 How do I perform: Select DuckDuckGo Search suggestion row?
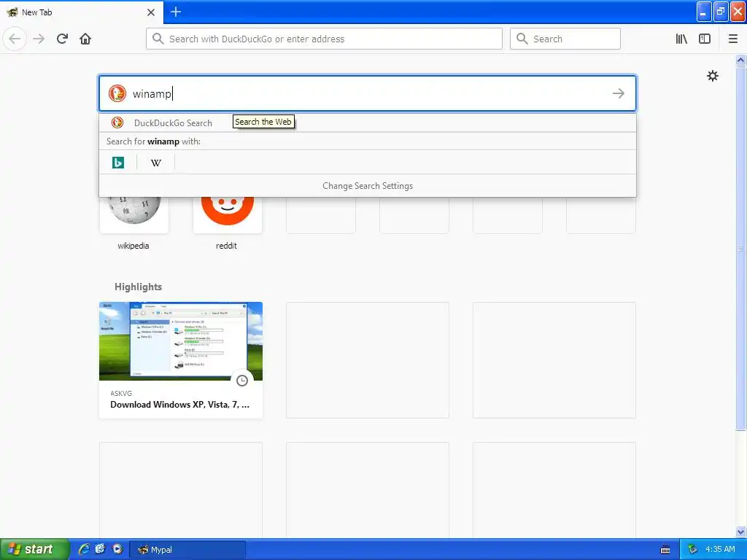pos(368,122)
